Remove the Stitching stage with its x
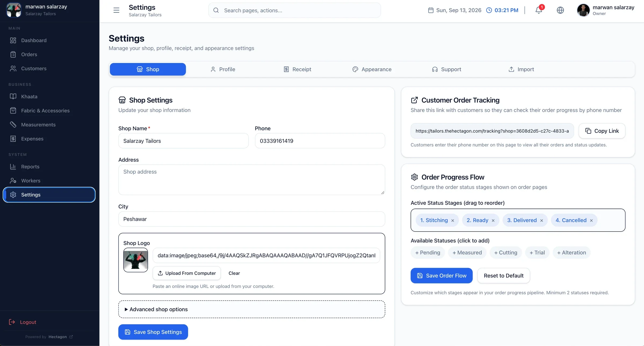This screenshot has height=346, width=644. (453, 221)
